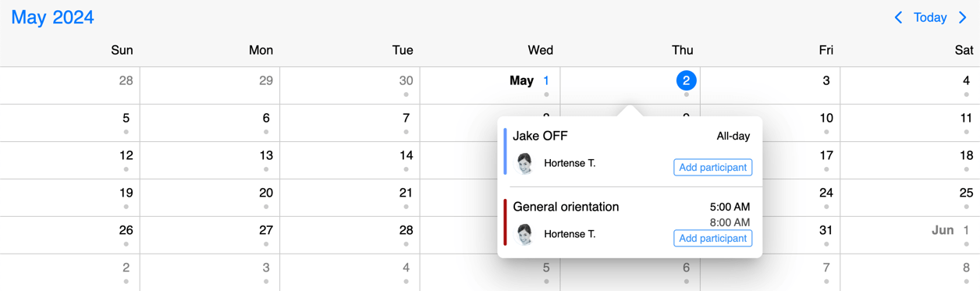Click the blue color bar of Jake OFF
The height and width of the screenshot is (291, 980).
506,151
